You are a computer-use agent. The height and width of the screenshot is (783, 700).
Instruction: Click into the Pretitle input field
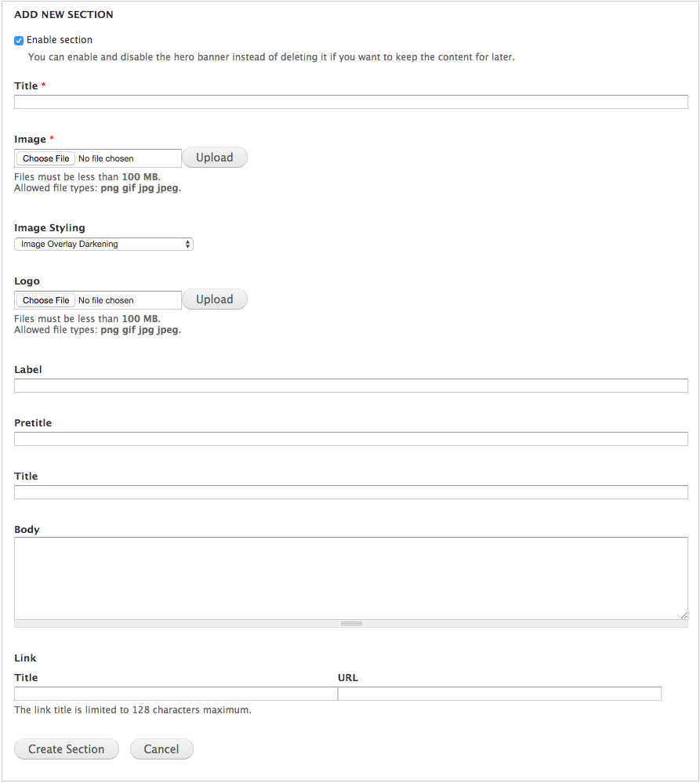point(350,439)
